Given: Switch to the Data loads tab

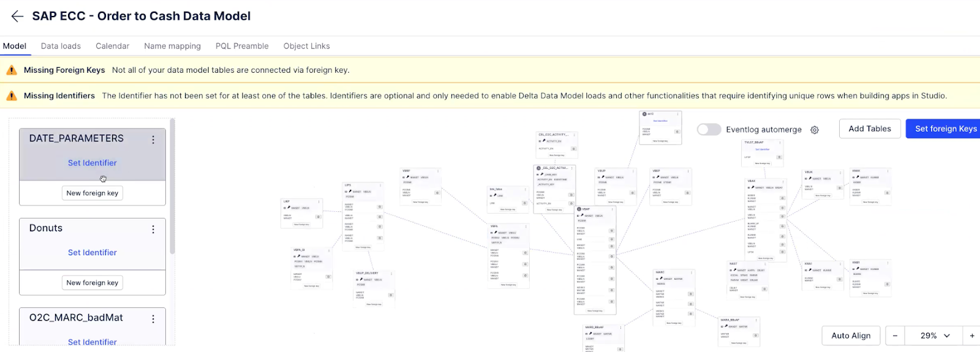Looking at the screenshot, I should pyautogui.click(x=61, y=46).
